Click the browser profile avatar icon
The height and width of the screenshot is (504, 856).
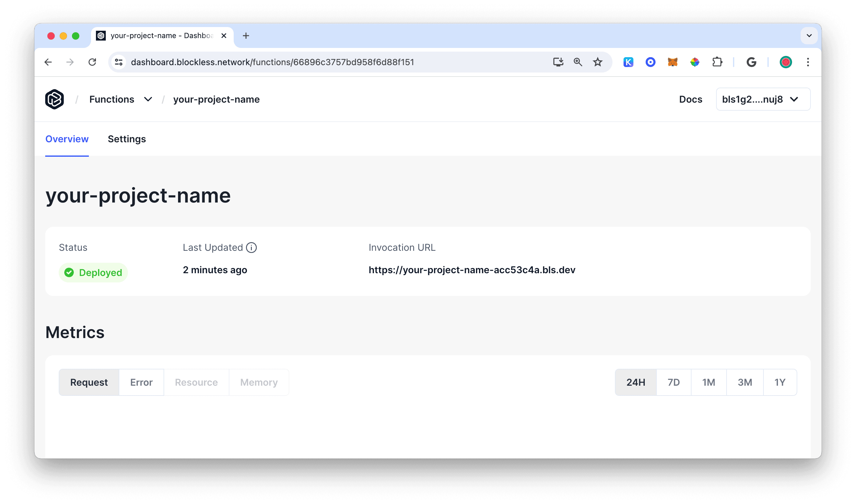click(787, 62)
